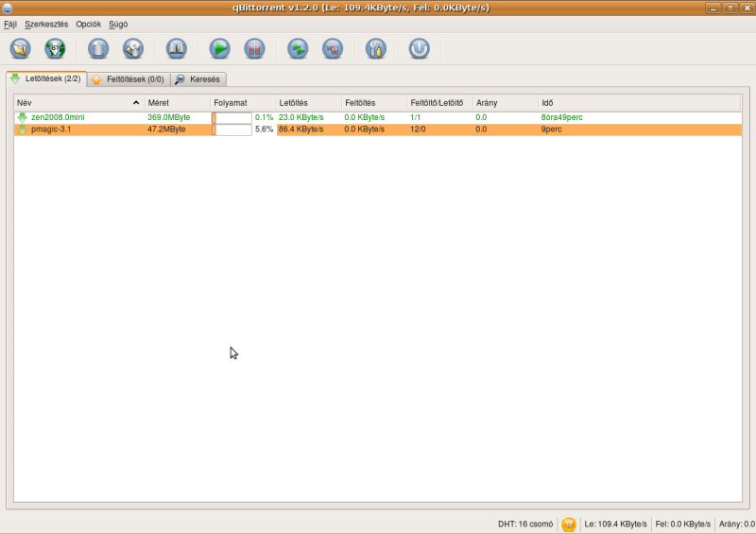This screenshot has width=756, height=534.
Task: Open Fájl menu
Action: point(10,25)
